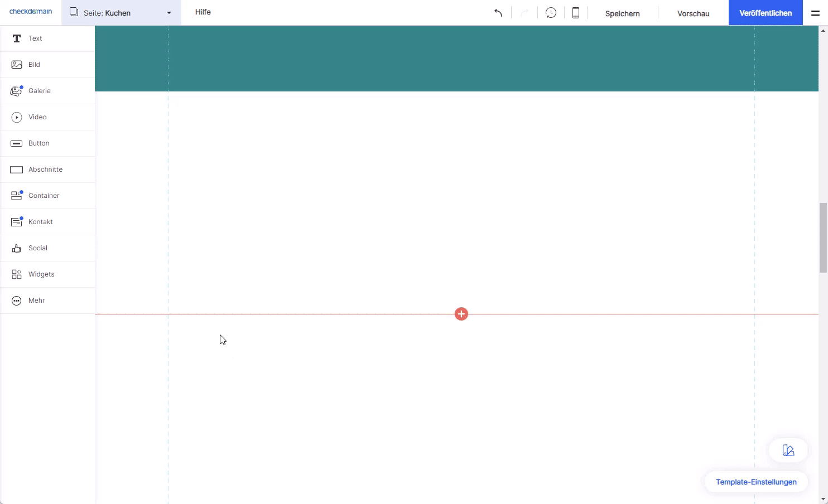
Task: Expand the Seite: Kuchen page dropdown
Action: click(x=121, y=13)
